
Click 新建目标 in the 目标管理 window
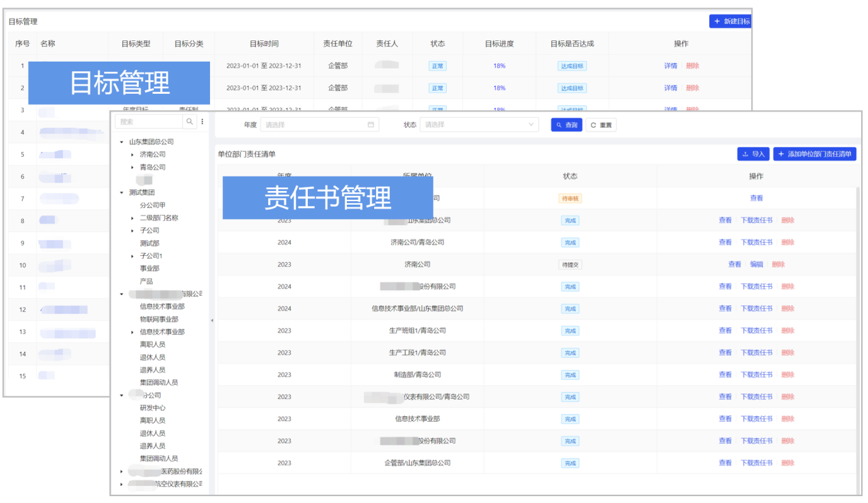[731, 21]
